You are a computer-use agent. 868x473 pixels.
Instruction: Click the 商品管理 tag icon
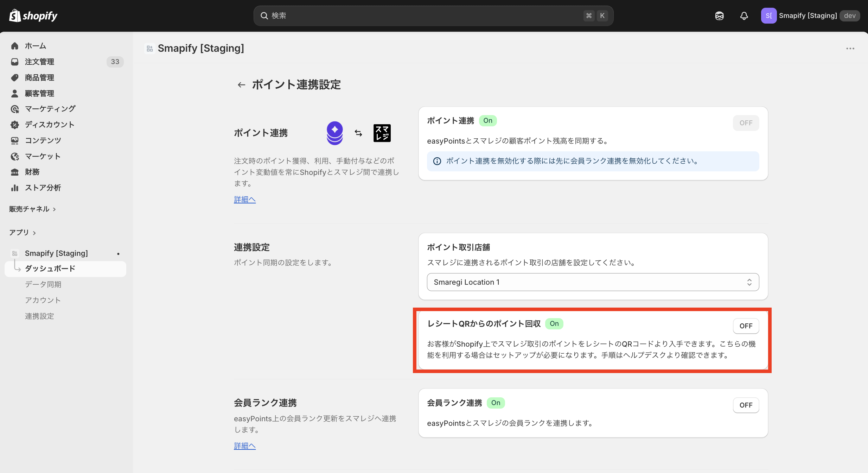point(15,77)
